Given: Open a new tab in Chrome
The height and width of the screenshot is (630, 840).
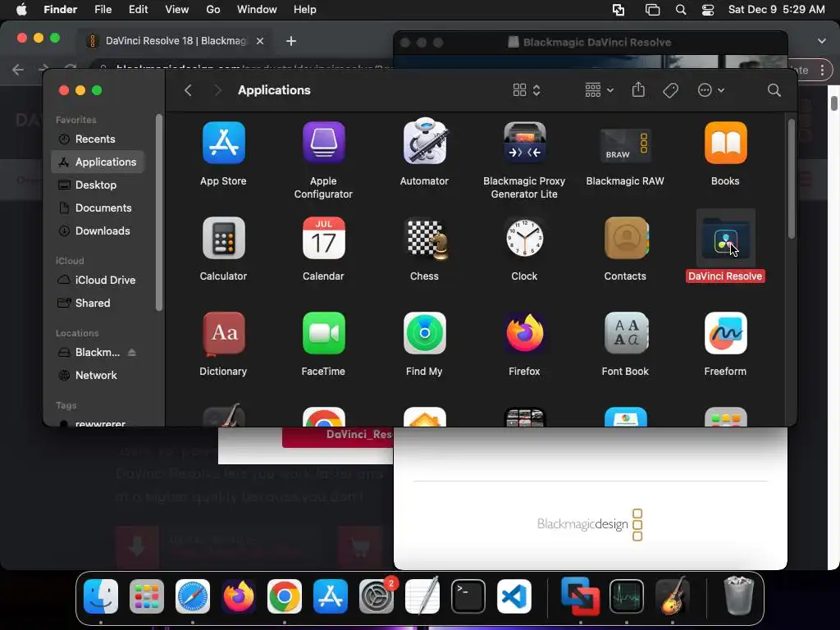Looking at the screenshot, I should (291, 41).
